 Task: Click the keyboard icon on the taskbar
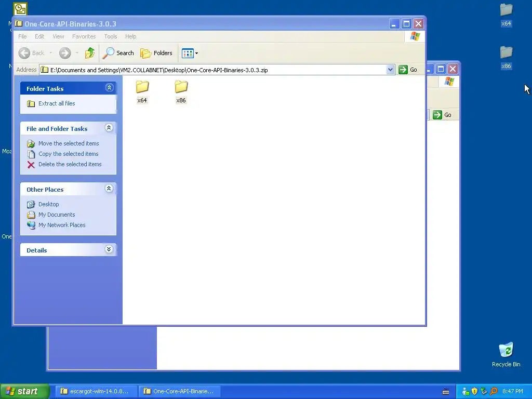pos(446,392)
